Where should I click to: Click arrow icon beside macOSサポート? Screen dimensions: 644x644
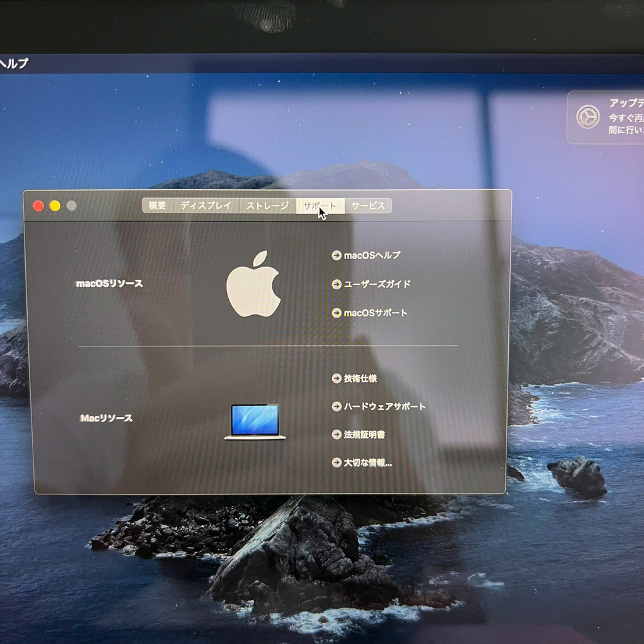point(336,313)
